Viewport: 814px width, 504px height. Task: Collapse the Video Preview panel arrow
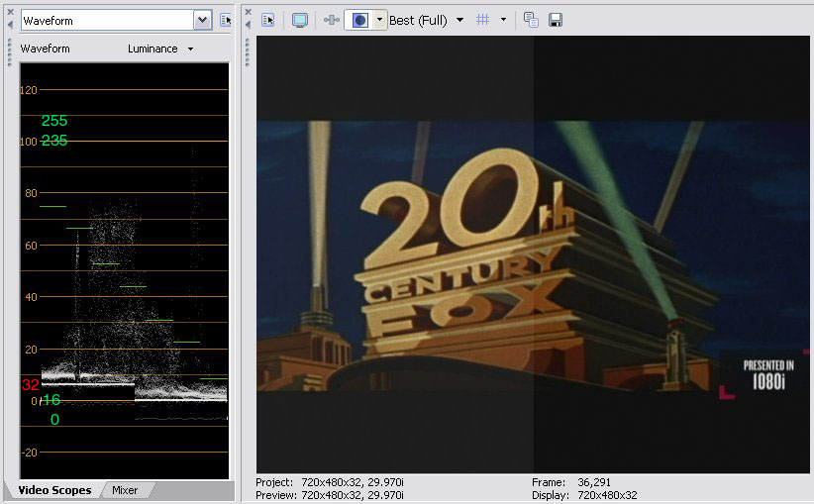coord(249,25)
